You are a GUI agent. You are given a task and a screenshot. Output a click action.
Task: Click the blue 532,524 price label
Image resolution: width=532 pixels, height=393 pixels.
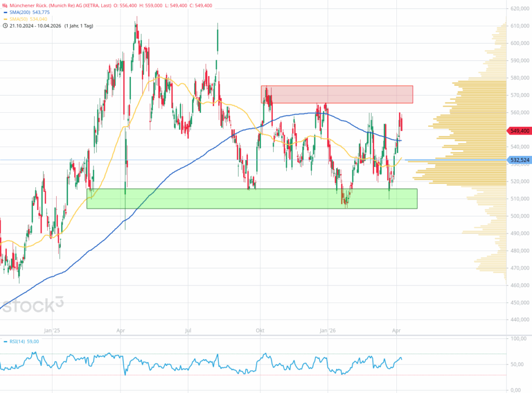click(520, 160)
